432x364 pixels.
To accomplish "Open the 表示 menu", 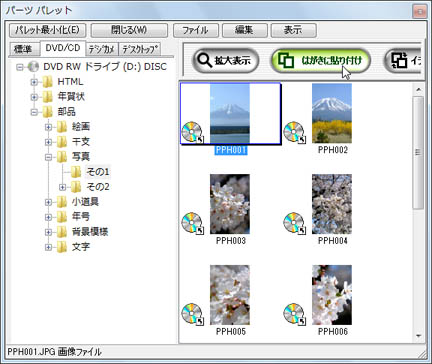I will (293, 30).
